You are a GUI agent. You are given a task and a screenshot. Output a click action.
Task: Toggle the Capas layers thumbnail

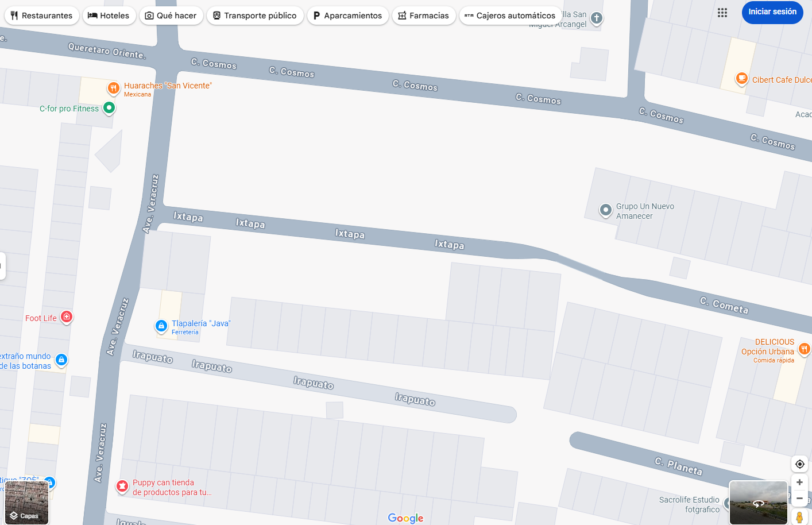click(x=26, y=503)
